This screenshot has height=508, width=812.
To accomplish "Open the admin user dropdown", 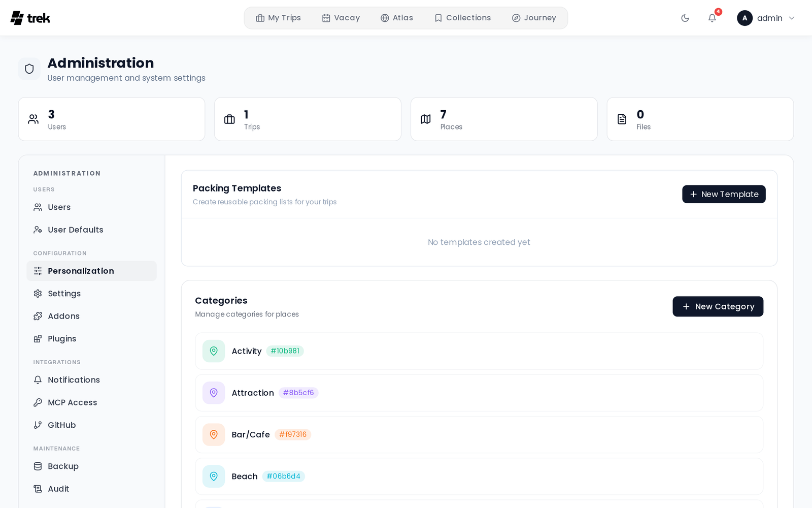I will 766,18.
